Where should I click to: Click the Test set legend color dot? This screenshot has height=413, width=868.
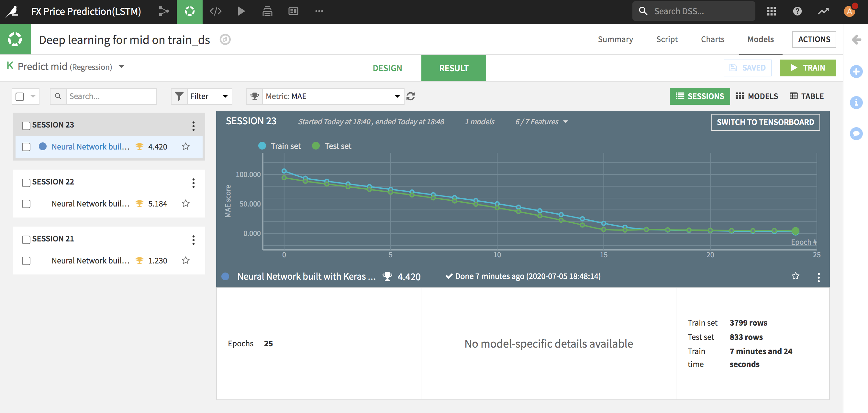pyautogui.click(x=316, y=146)
